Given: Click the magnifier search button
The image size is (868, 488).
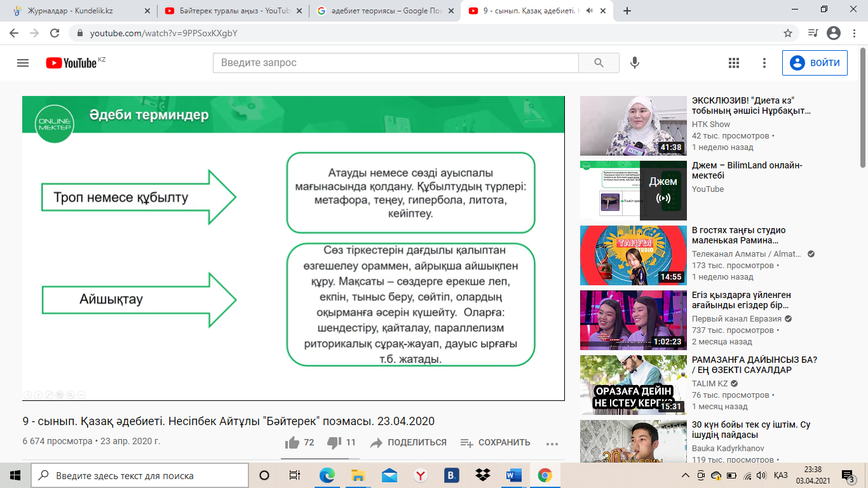Looking at the screenshot, I should point(599,63).
